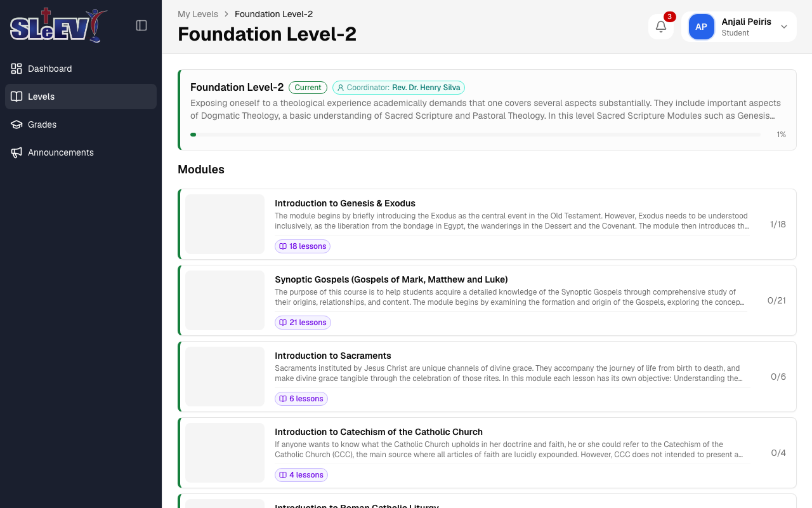The width and height of the screenshot is (812, 508).
Task: Click coordinator name Rev. Dr. Henry Silva
Action: [426, 88]
